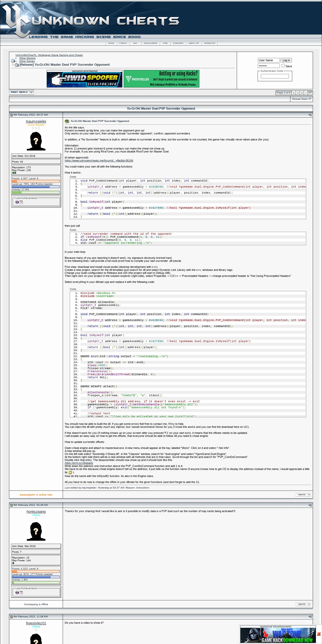Click the ProxySeller ad banner
The width and height of the screenshot is (322, 644).
coord(162,79)
